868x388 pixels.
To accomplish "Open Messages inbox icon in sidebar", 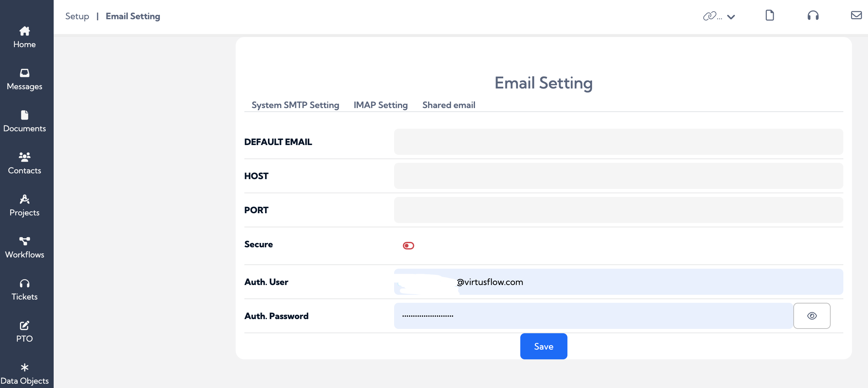I will [25, 73].
